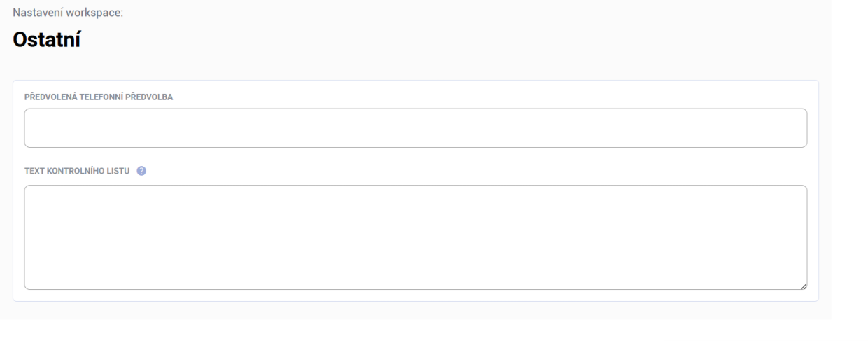Place cursor in the single-line phone prefix box
868x341 pixels.
pyautogui.click(x=415, y=128)
